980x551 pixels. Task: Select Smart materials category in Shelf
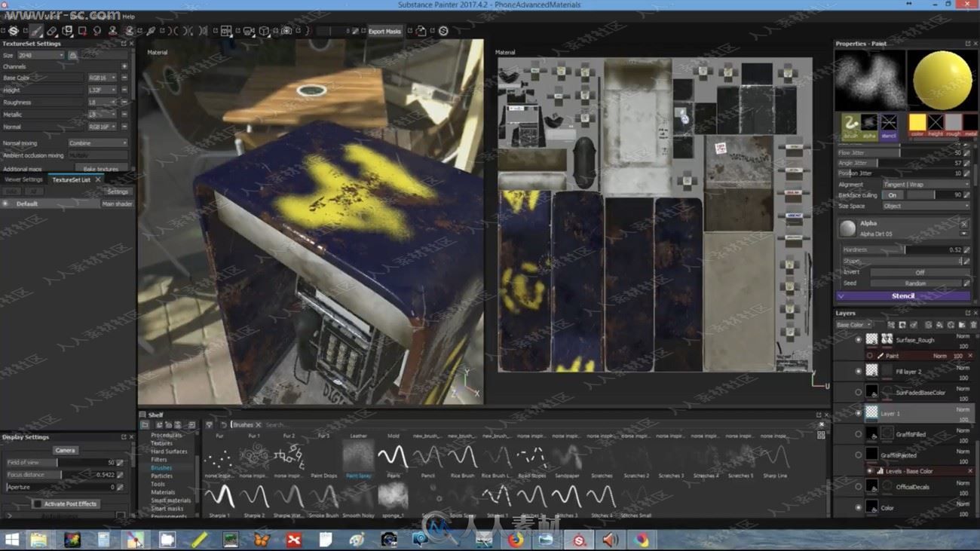[x=170, y=500]
